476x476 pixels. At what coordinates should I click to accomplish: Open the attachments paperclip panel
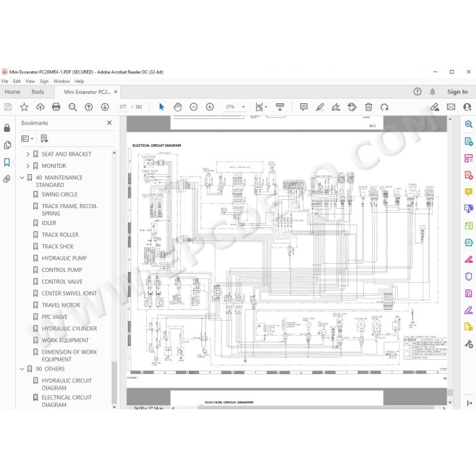[7, 179]
